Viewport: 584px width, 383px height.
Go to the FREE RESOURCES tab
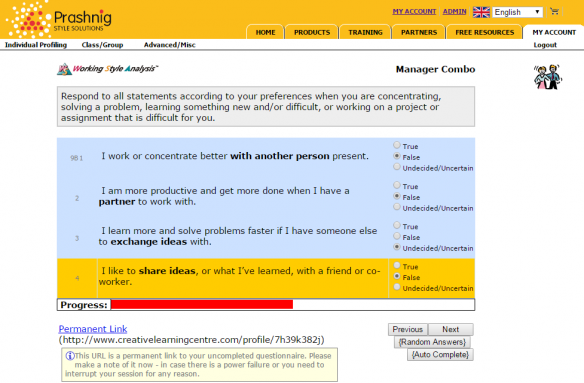click(x=484, y=32)
